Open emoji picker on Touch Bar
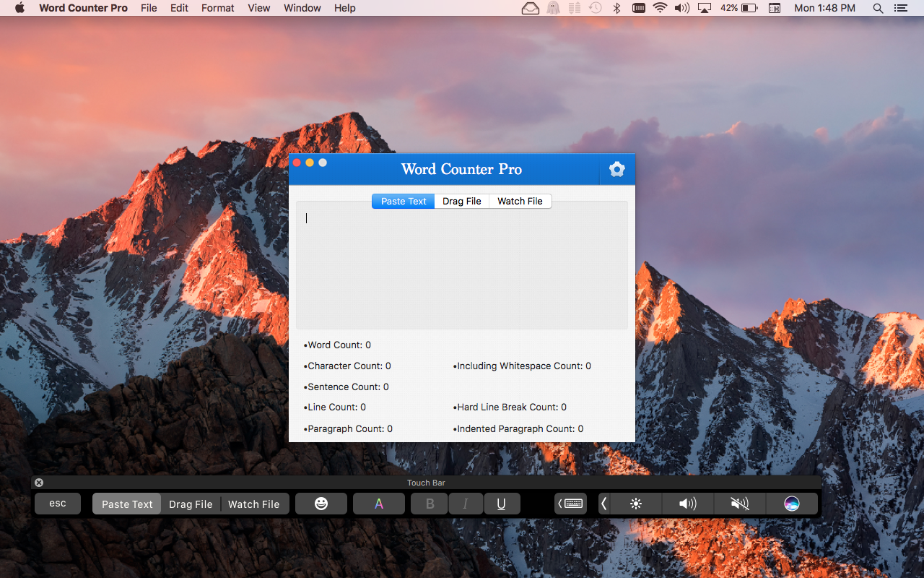The width and height of the screenshot is (924, 578). pyautogui.click(x=321, y=504)
